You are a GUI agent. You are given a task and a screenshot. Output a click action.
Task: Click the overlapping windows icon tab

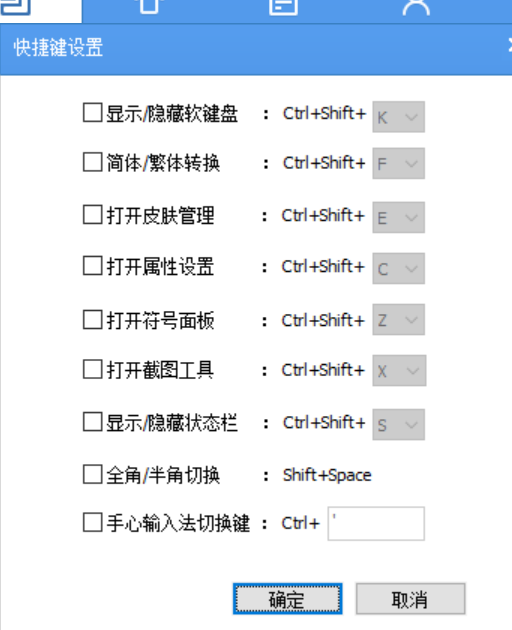pos(15,7)
